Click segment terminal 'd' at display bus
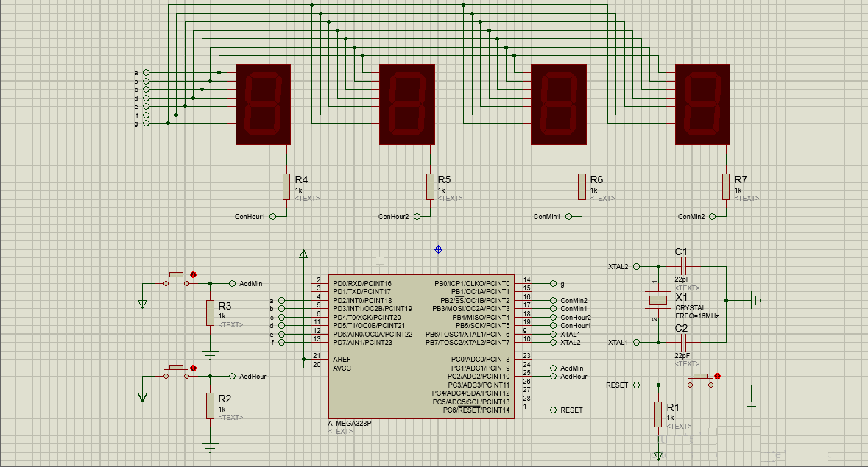The width and height of the screenshot is (868, 467). [147, 98]
